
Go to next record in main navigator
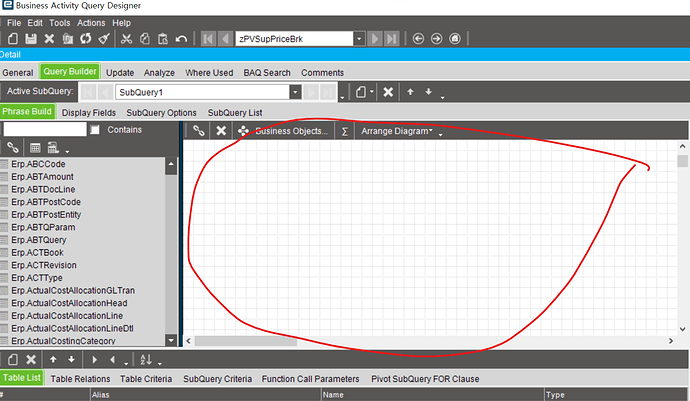(374, 39)
